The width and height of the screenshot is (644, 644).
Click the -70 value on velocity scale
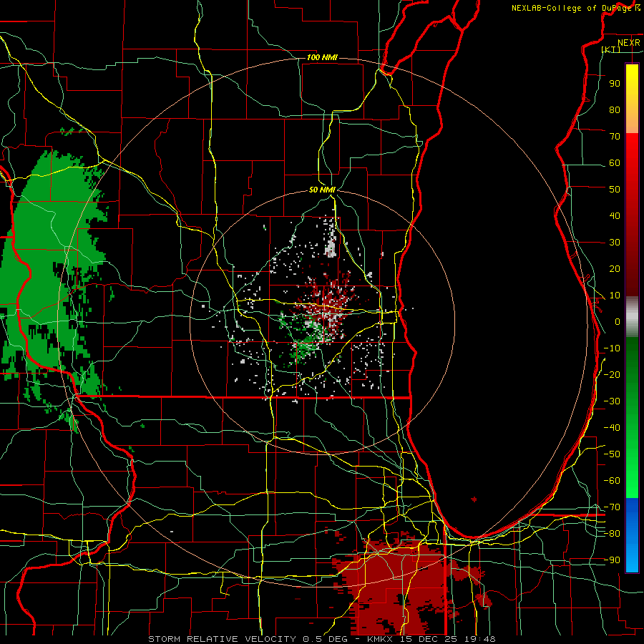point(612,507)
